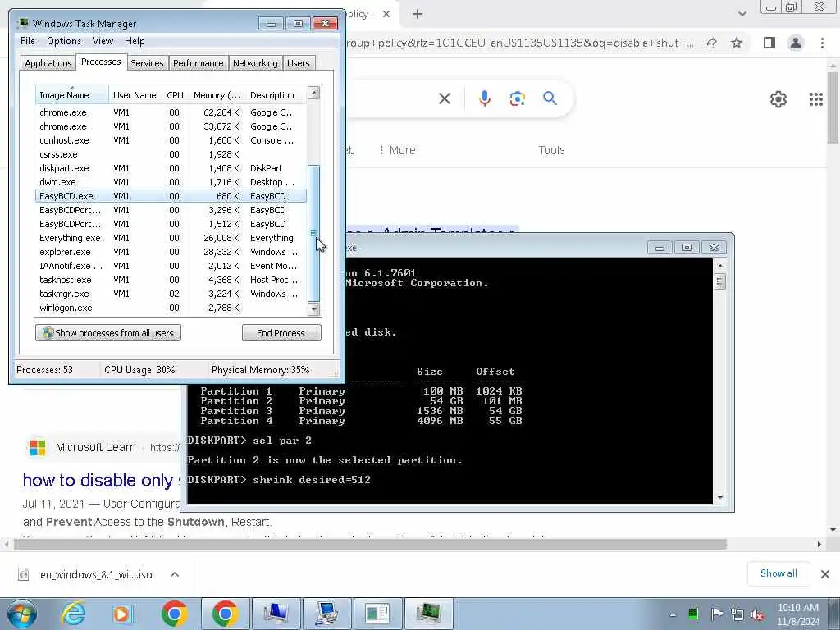Viewport: 840px width, 630px height.
Task: Open the Chrome profile avatar
Action: pyautogui.click(x=796, y=43)
